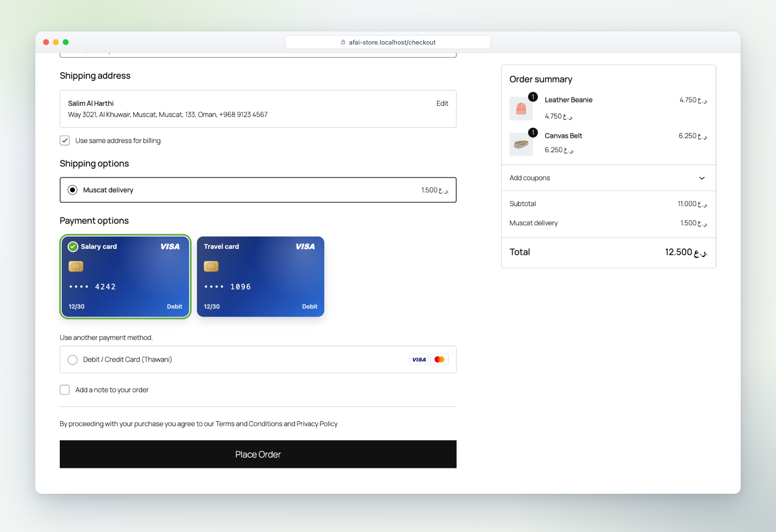Image resolution: width=776 pixels, height=532 pixels.
Task: Expand the Add coupons chevron
Action: 702,178
